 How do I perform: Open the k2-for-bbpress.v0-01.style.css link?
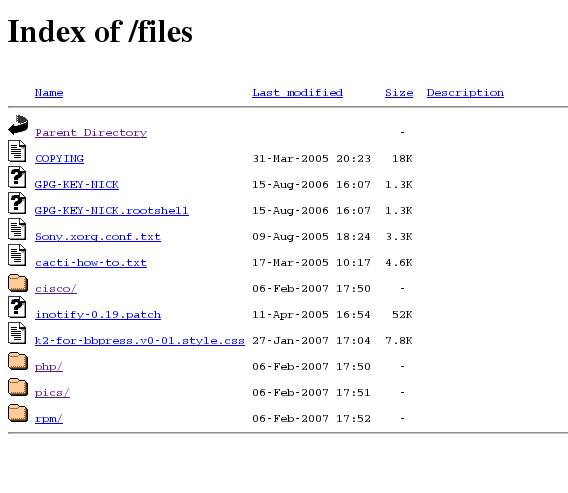140,341
